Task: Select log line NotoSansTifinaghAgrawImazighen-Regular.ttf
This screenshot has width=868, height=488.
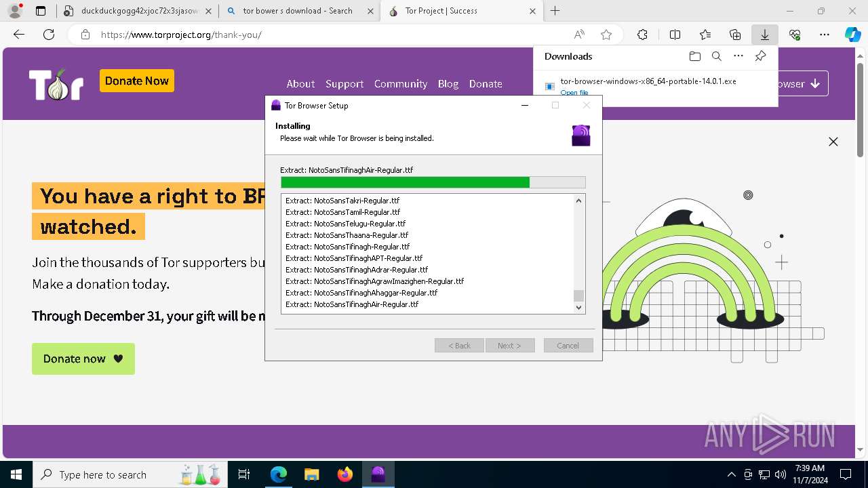Action: pyautogui.click(x=374, y=281)
